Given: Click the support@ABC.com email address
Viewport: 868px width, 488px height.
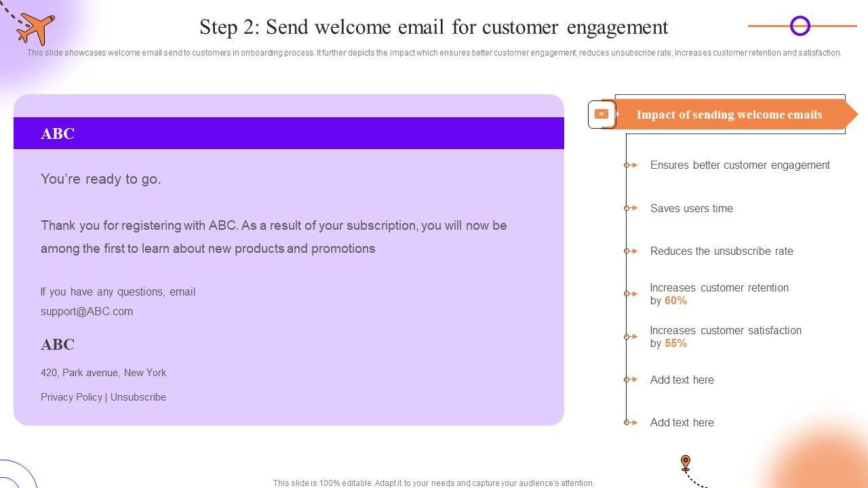Looking at the screenshot, I should pos(87,312).
